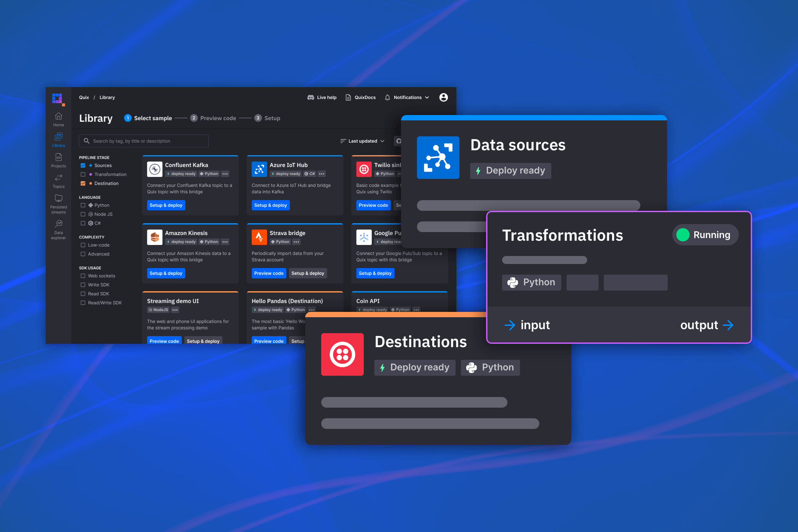Open the user account avatar
The width and height of the screenshot is (798, 532).
coord(444,97)
